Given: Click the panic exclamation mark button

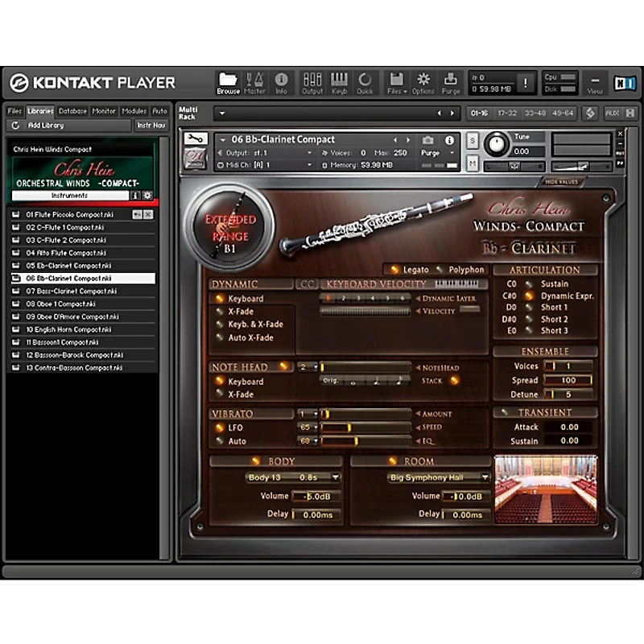Looking at the screenshot, I should click(525, 84).
